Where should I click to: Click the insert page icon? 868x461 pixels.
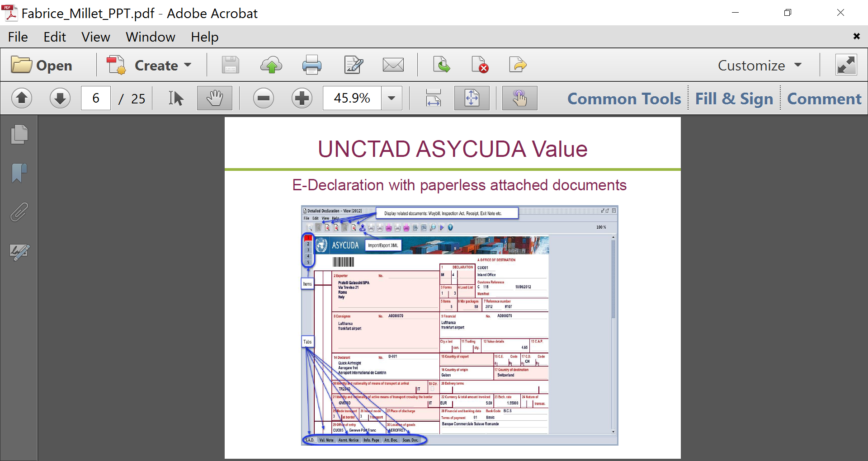pyautogui.click(x=441, y=65)
